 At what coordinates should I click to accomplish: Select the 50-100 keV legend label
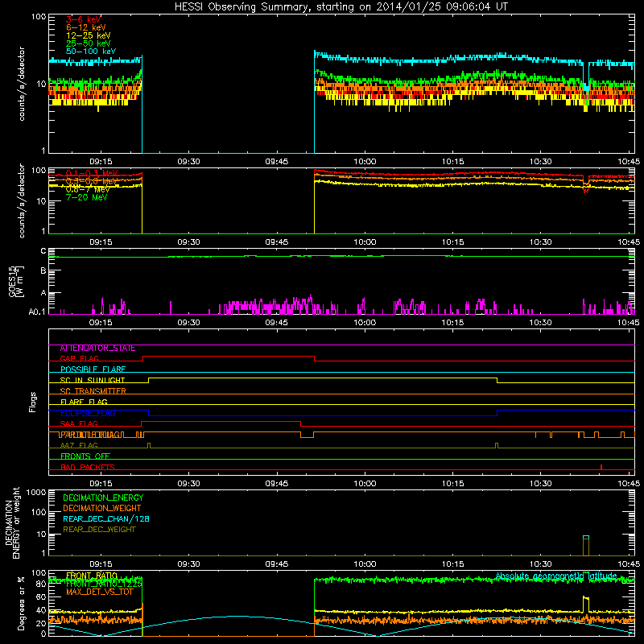click(91, 52)
